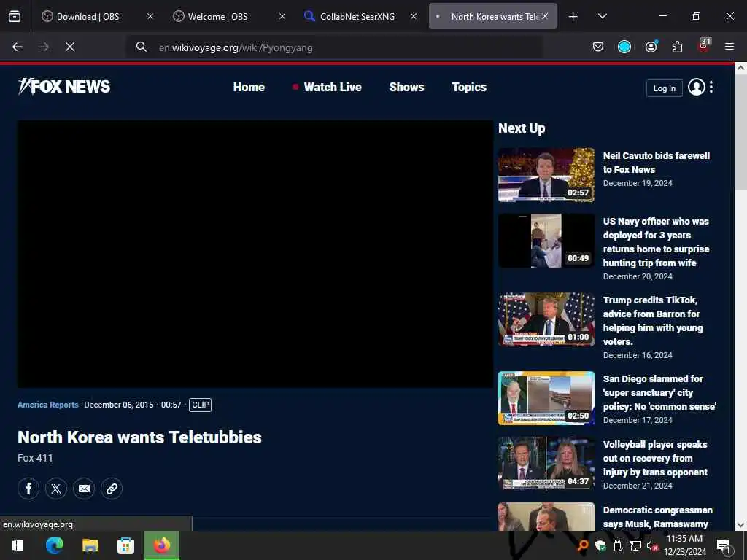The image size is (747, 560).
Task: Click the scroll down arrow
Action: coord(740,525)
